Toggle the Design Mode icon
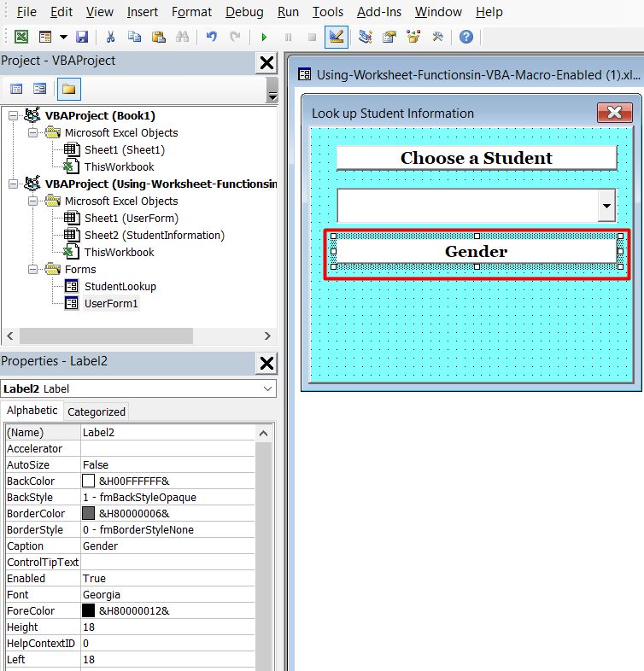Screen dimensions: 644x671 (x=337, y=38)
